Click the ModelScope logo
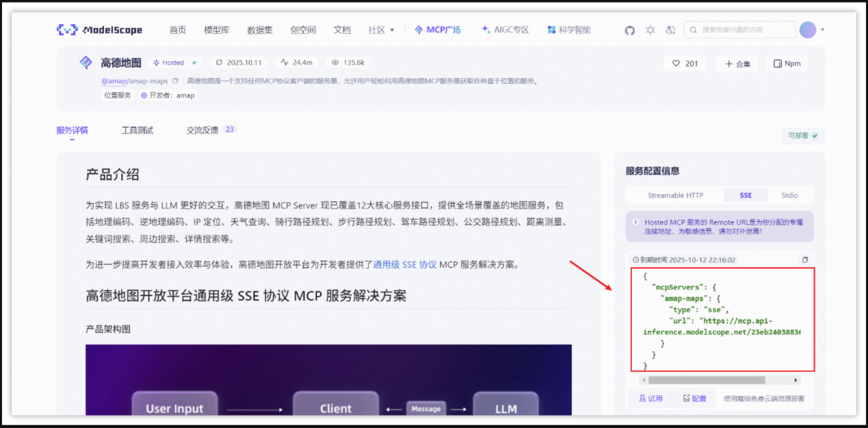This screenshot has height=428, width=868. [x=99, y=30]
